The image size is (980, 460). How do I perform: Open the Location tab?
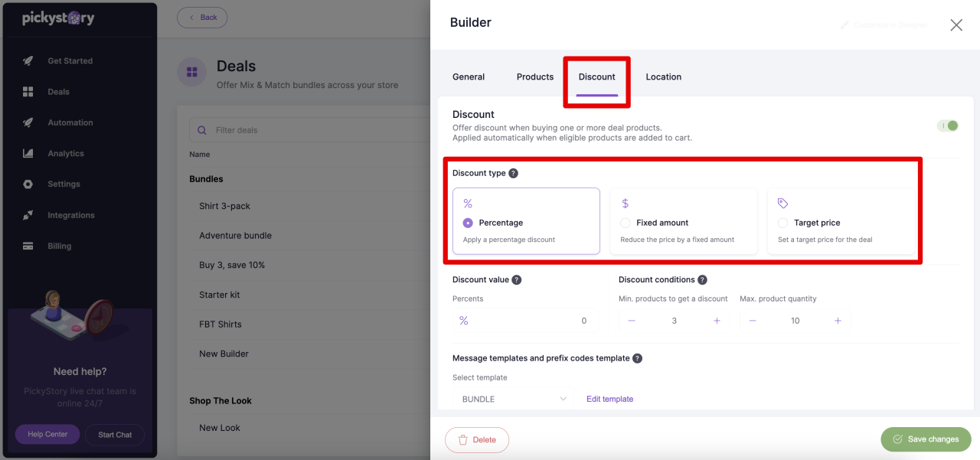click(x=663, y=77)
